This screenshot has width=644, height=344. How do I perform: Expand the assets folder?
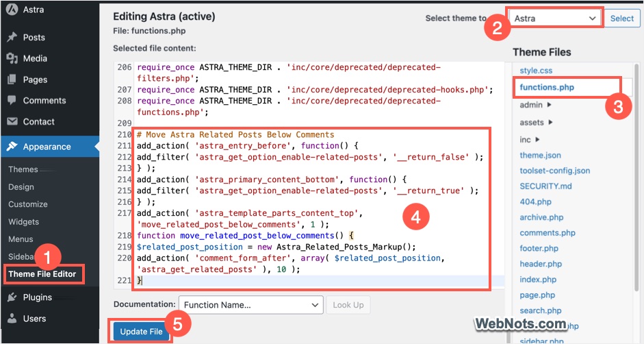coord(536,122)
